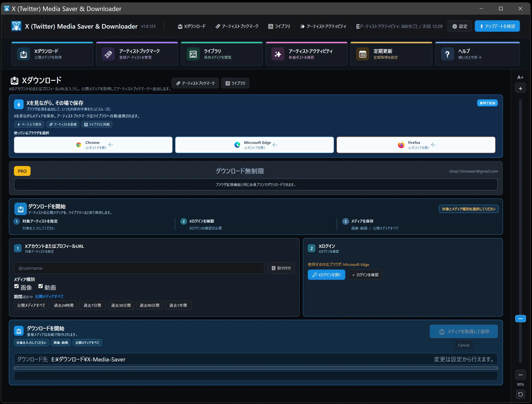
Task: Click the blue zoom slider handle
Action: click(x=520, y=319)
